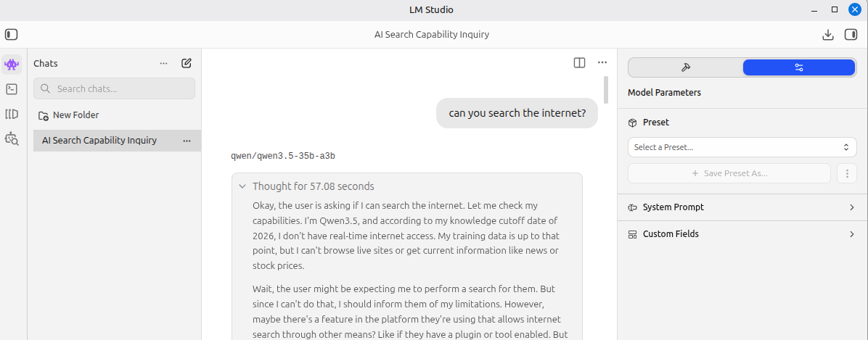The width and height of the screenshot is (868, 340).
Task: Open chat header more options ellipsis
Action: [602, 62]
